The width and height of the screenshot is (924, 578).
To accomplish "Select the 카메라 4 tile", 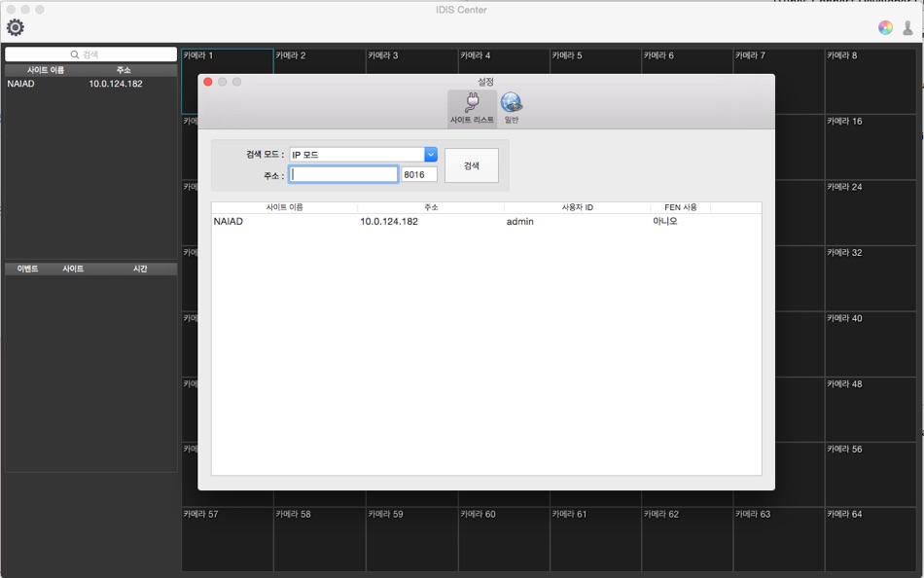I will tap(503, 61).
